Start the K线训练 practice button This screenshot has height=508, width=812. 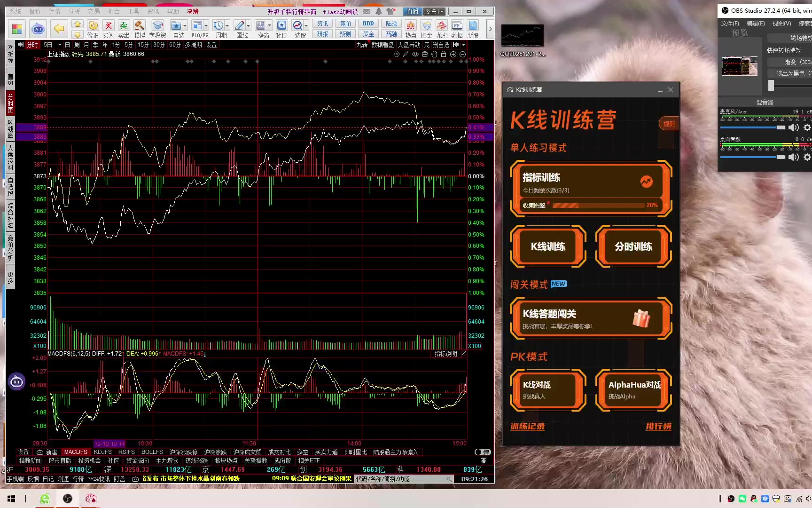tap(548, 246)
